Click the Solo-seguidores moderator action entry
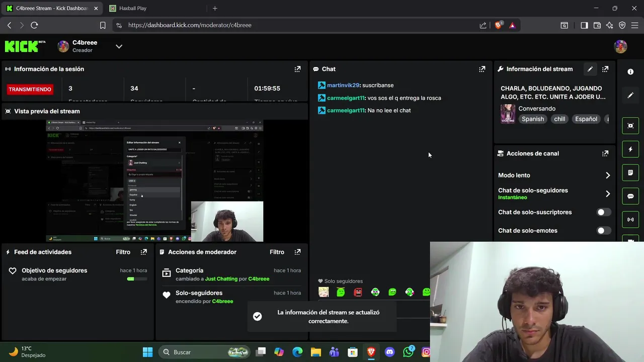 point(231,297)
